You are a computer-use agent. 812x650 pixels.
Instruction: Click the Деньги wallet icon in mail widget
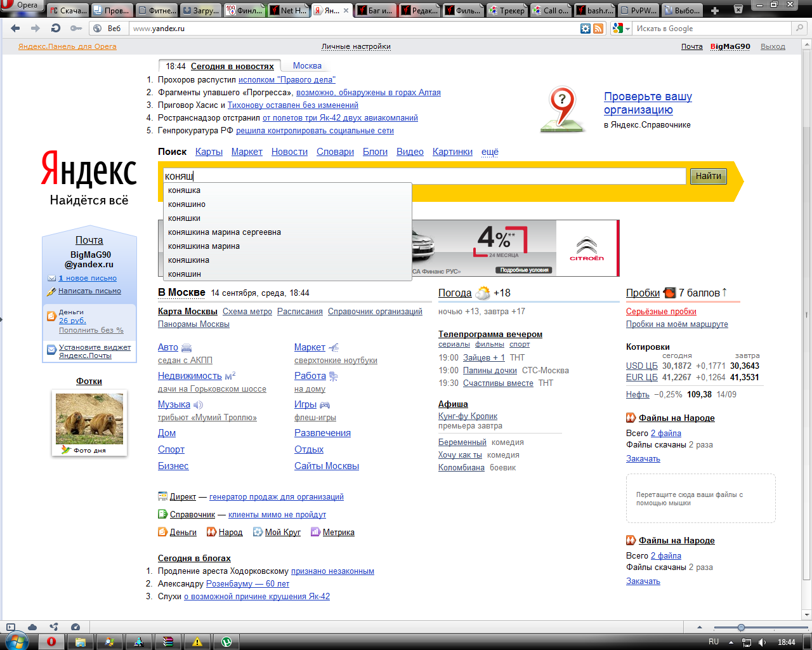(52, 316)
